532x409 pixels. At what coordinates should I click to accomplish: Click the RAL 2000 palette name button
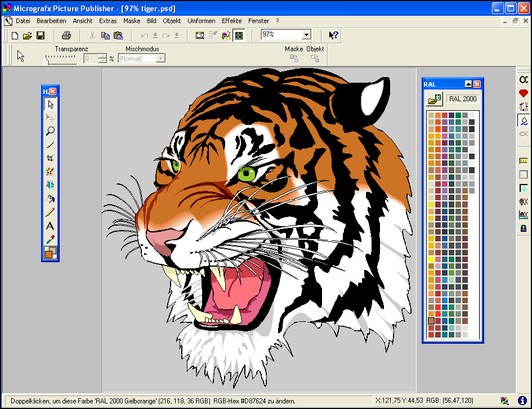coord(463,99)
